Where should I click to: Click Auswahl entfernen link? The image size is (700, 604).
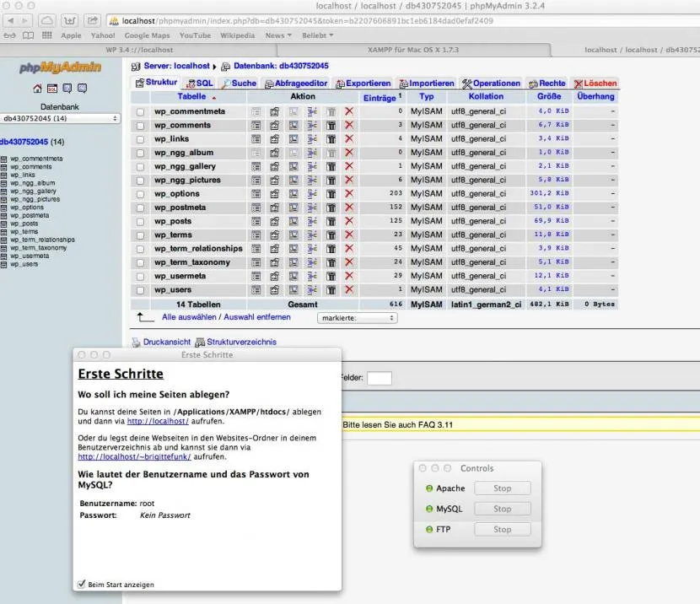click(256, 317)
